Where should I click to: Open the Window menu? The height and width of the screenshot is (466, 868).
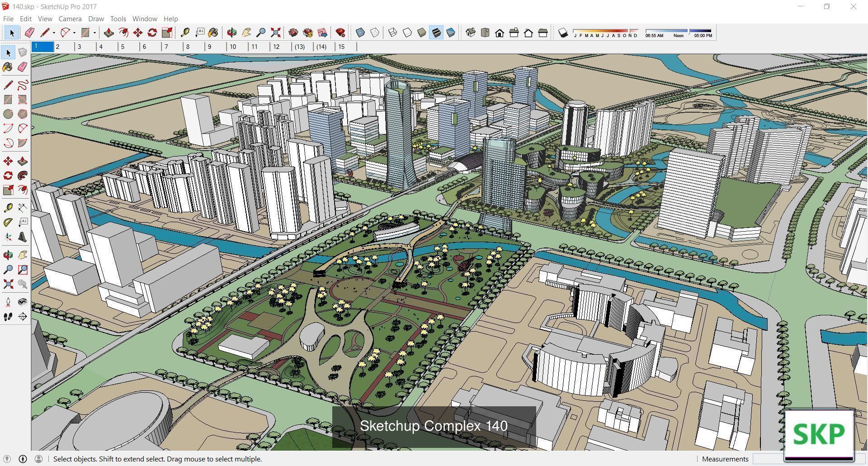point(145,19)
